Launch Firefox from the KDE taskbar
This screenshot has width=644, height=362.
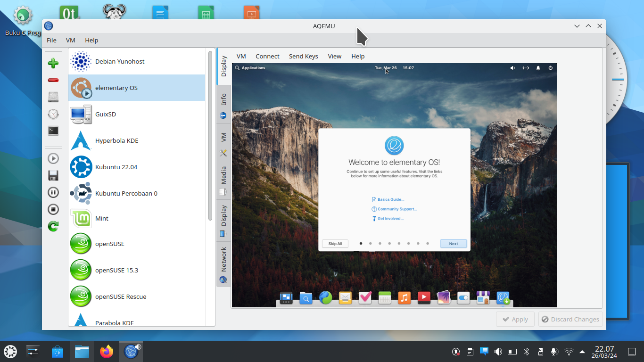pos(107,352)
